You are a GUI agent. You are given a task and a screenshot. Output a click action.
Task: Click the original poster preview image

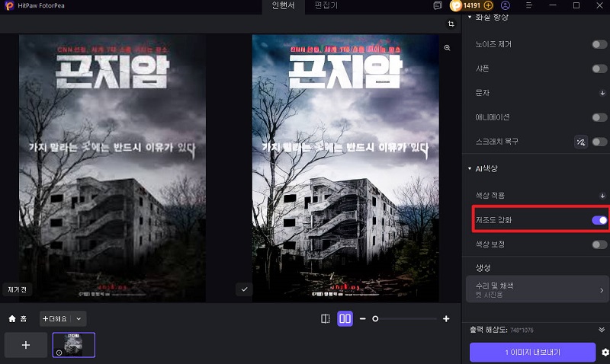[112, 168]
